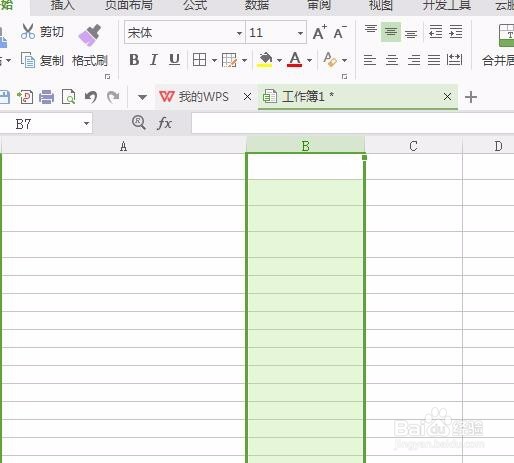The image size is (514, 463).
Task: Align text left
Action: pyautogui.click(x=370, y=60)
